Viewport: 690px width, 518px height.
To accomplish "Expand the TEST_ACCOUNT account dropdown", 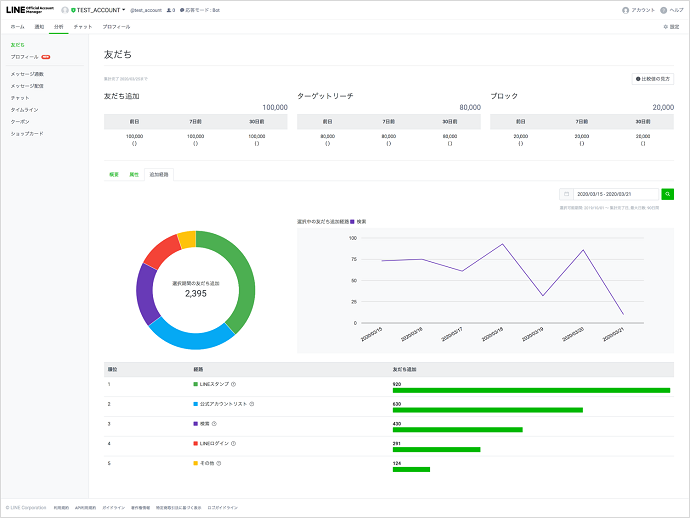I will (x=98, y=10).
